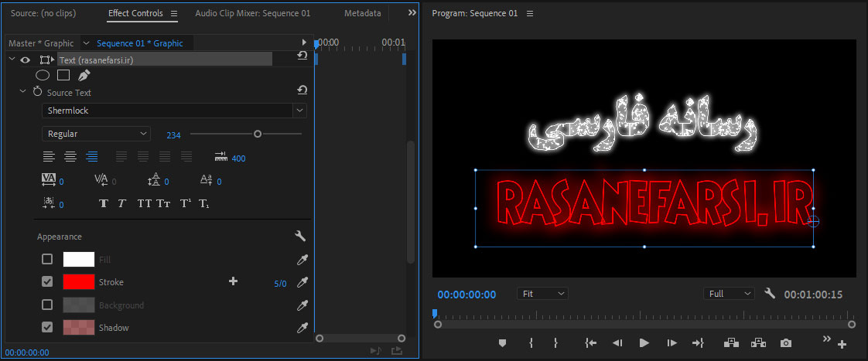The width and height of the screenshot is (868, 361).
Task: Go to In point
Action: (x=591, y=342)
